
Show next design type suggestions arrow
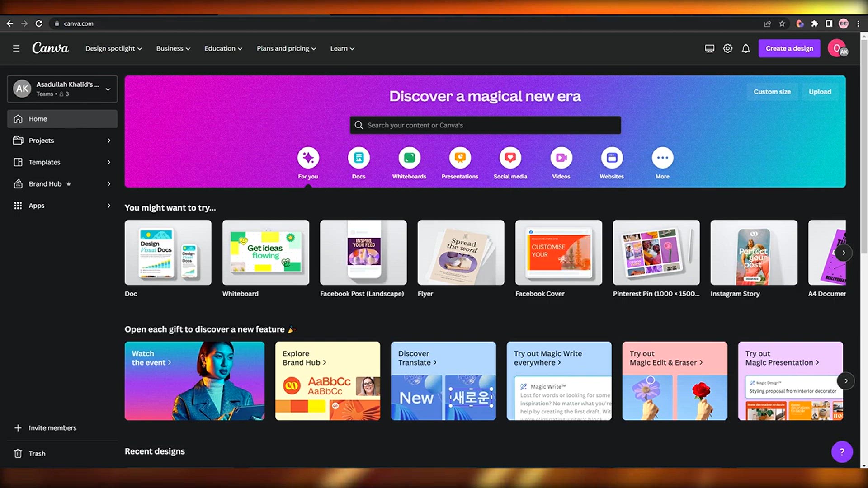(844, 253)
